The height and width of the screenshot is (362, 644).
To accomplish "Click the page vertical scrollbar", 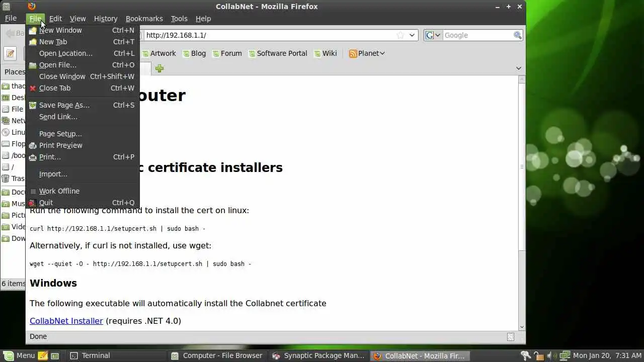I will [522, 166].
